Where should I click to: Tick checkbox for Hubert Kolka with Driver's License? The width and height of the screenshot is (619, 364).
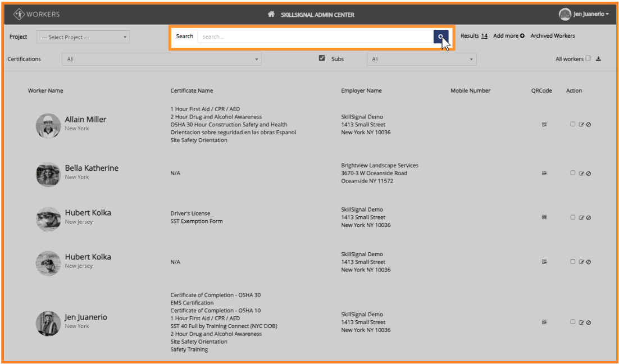coord(573,217)
